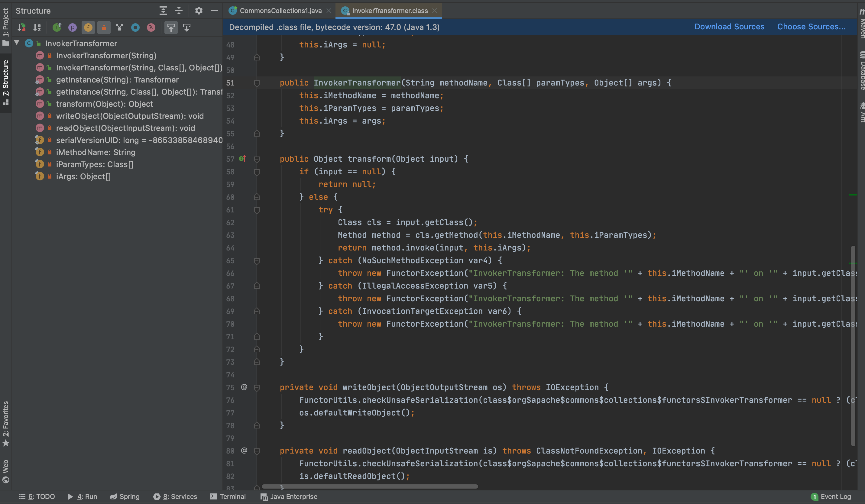Toggle Autoscroll to Source icon

[171, 27]
